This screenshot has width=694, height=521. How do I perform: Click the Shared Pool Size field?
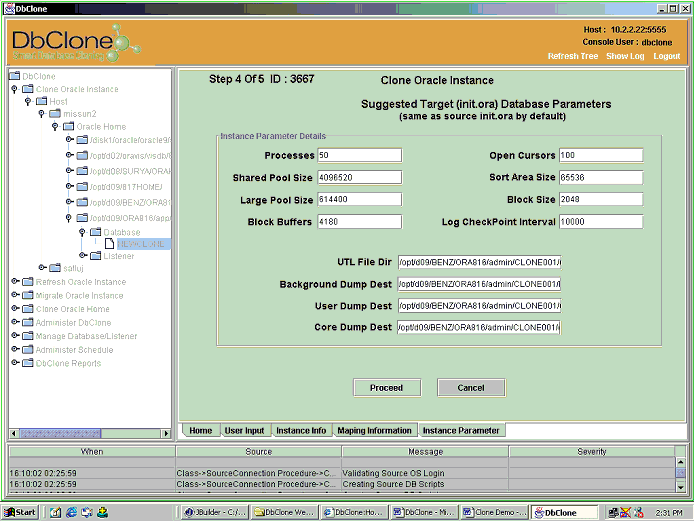[359, 178]
